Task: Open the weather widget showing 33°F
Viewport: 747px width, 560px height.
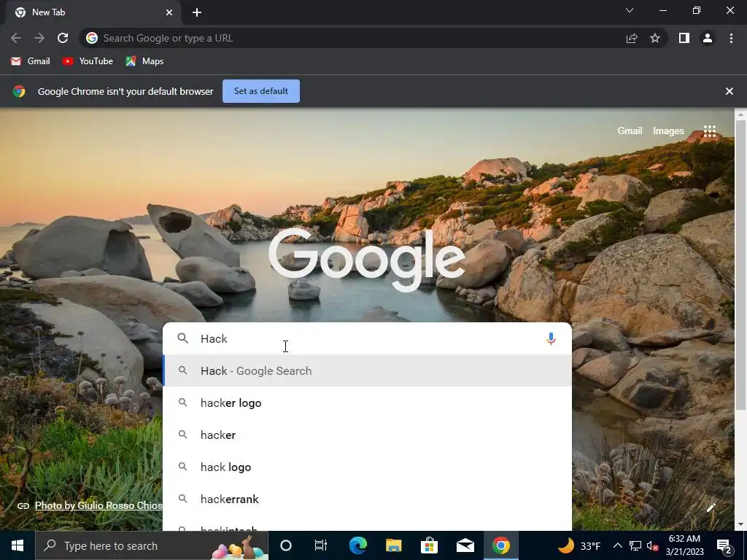Action: click(x=578, y=545)
